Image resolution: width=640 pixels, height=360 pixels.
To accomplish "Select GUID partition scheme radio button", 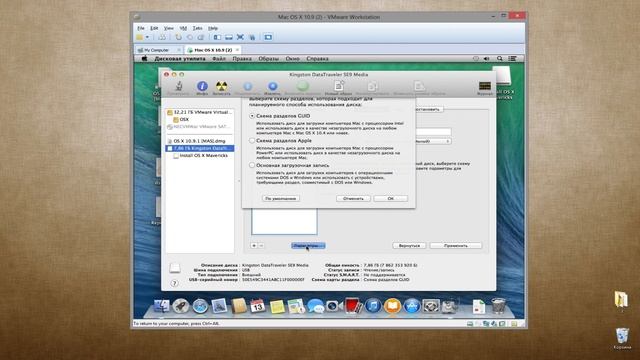I will (252, 116).
